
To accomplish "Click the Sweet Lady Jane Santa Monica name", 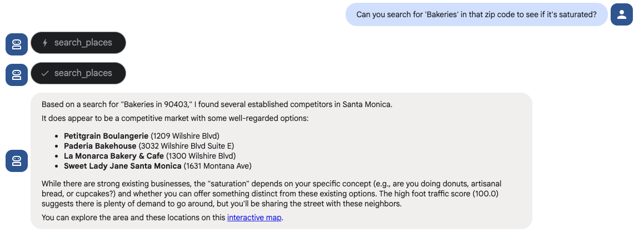I will [123, 166].
